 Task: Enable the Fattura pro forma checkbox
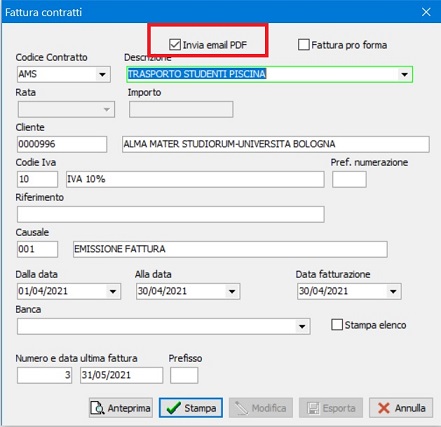click(x=304, y=45)
